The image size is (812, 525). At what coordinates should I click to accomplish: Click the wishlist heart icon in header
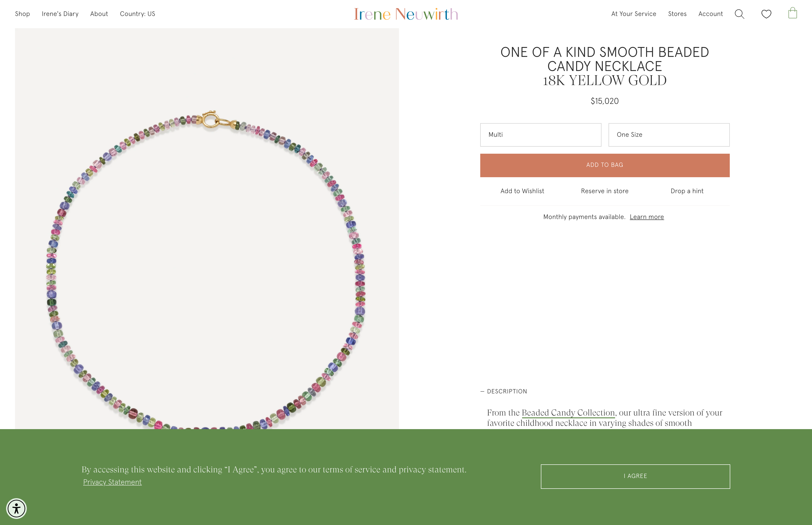tap(766, 14)
